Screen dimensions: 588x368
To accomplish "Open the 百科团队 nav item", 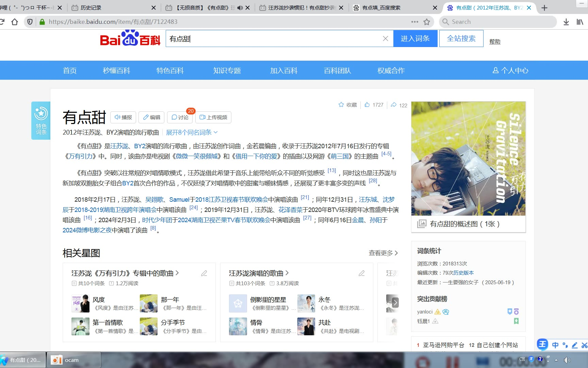I will (338, 71).
